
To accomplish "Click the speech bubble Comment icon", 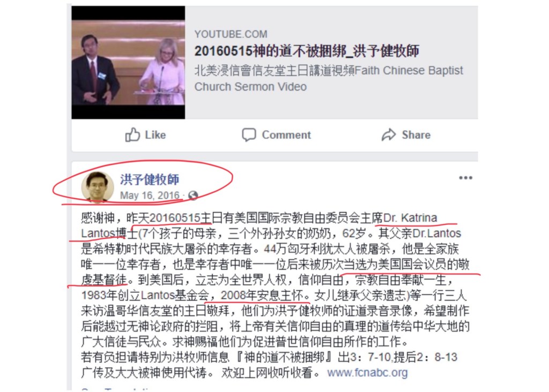I will pos(249,134).
